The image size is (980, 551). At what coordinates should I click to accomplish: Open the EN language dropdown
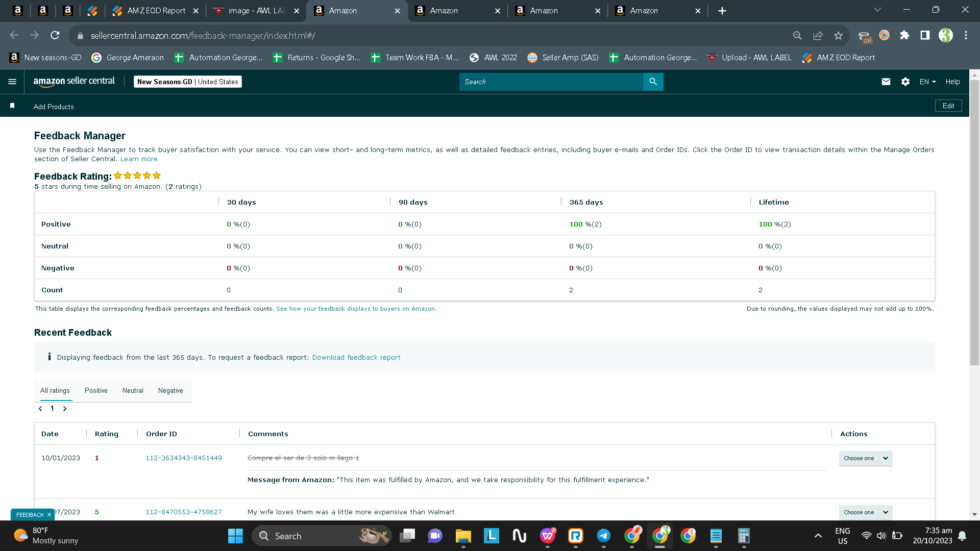(x=927, y=82)
